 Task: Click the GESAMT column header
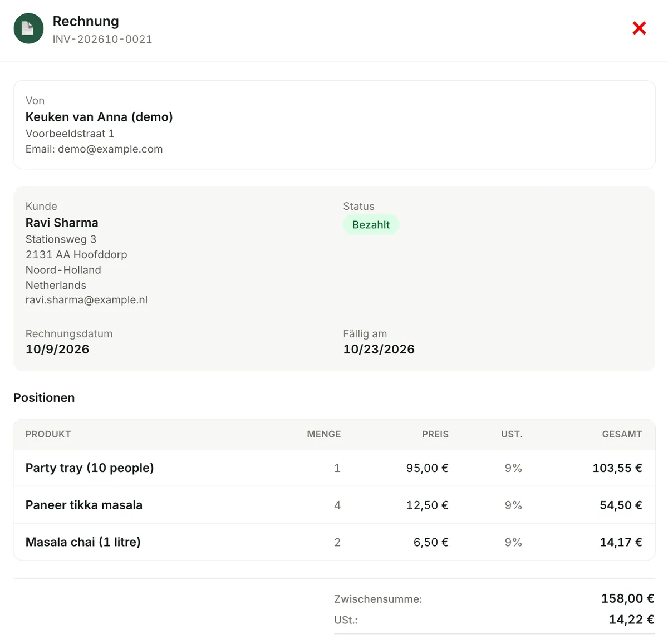tap(622, 434)
